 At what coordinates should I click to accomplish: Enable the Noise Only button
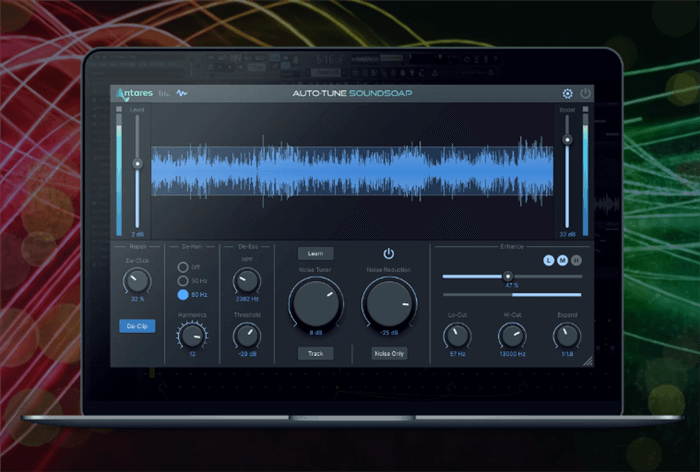tap(389, 354)
